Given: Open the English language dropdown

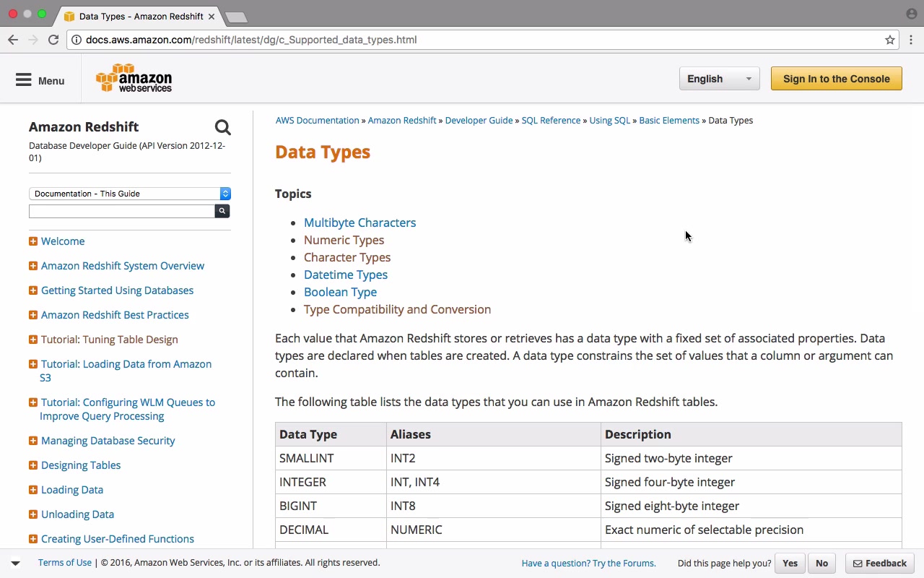Looking at the screenshot, I should pos(719,79).
